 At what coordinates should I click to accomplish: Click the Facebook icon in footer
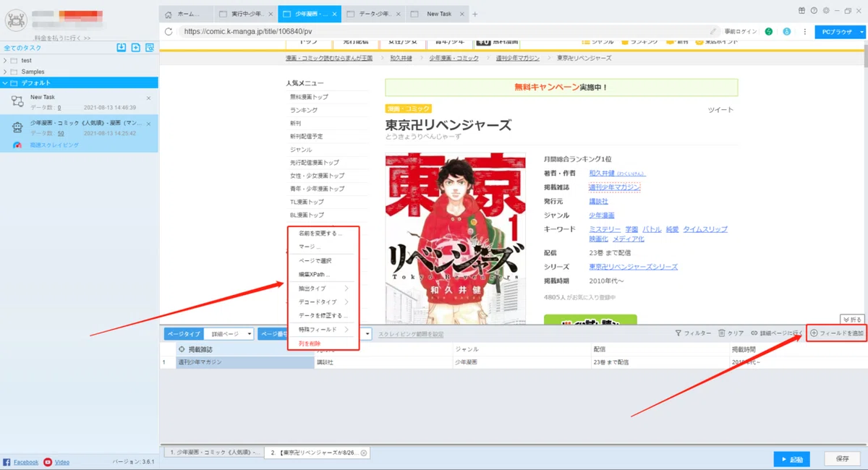(7, 462)
